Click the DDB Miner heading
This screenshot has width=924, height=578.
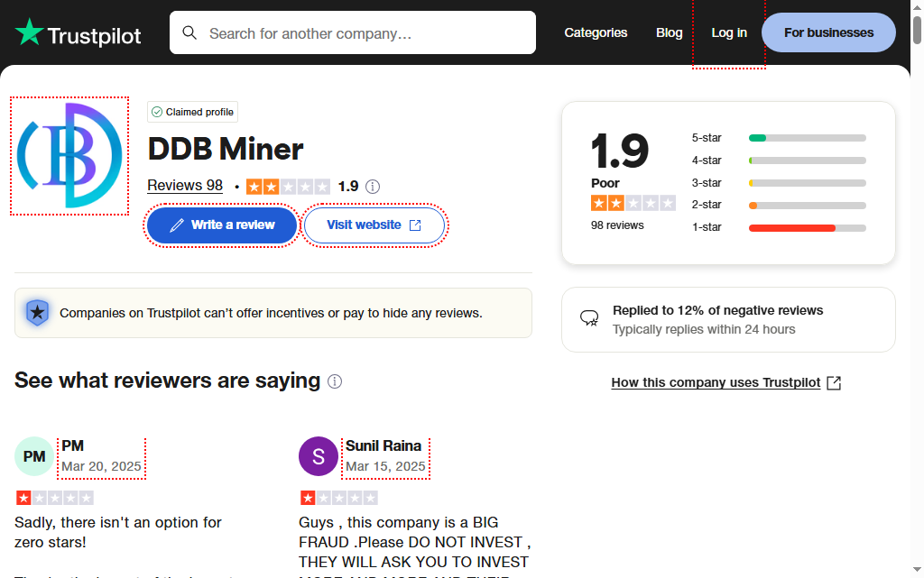[225, 149]
